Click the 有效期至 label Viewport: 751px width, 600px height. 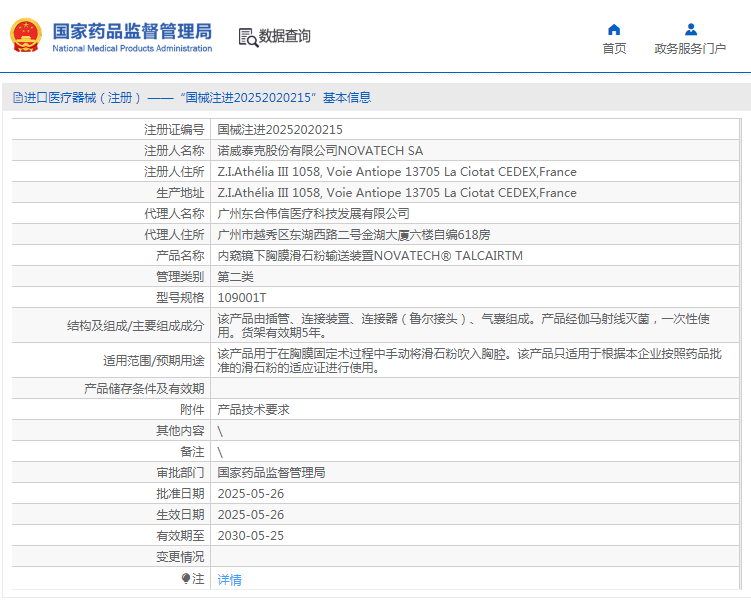click(180, 536)
